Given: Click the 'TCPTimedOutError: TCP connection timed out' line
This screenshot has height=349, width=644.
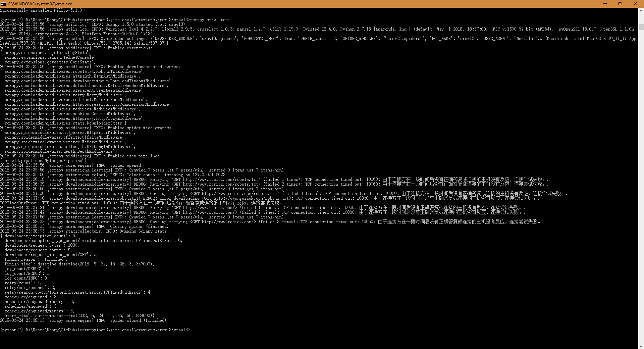Looking at the screenshot, I should 142,203.
